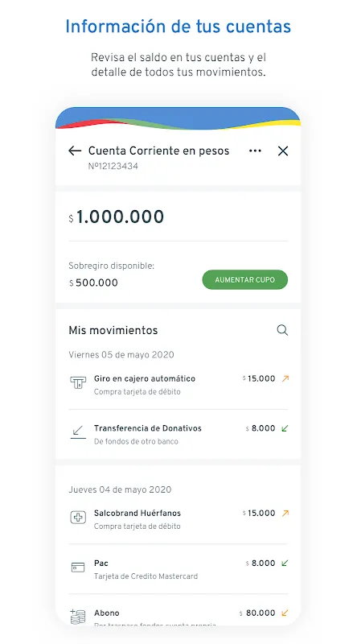Tap the Sobregiro disponible 500.000 amount
This screenshot has height=644, width=357.
point(93,283)
